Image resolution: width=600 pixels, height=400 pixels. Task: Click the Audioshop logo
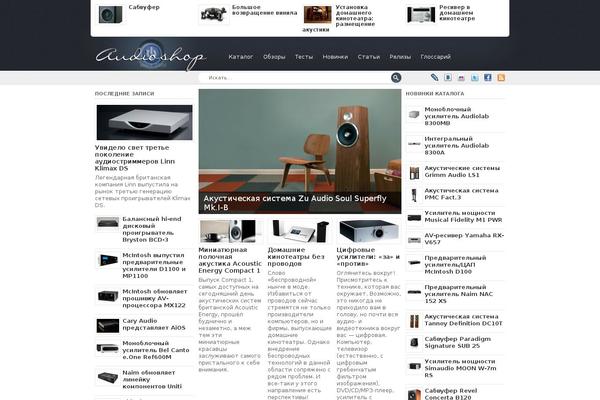click(x=150, y=56)
